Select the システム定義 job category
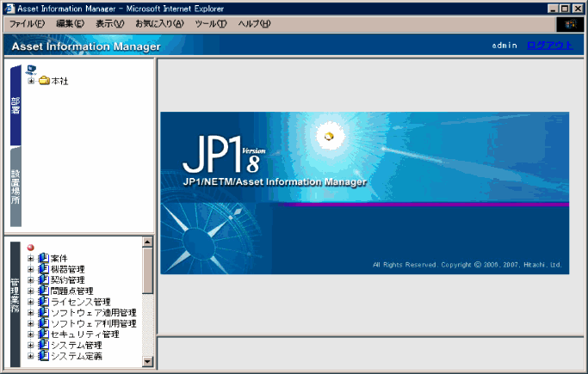The image size is (588, 374). (77, 356)
